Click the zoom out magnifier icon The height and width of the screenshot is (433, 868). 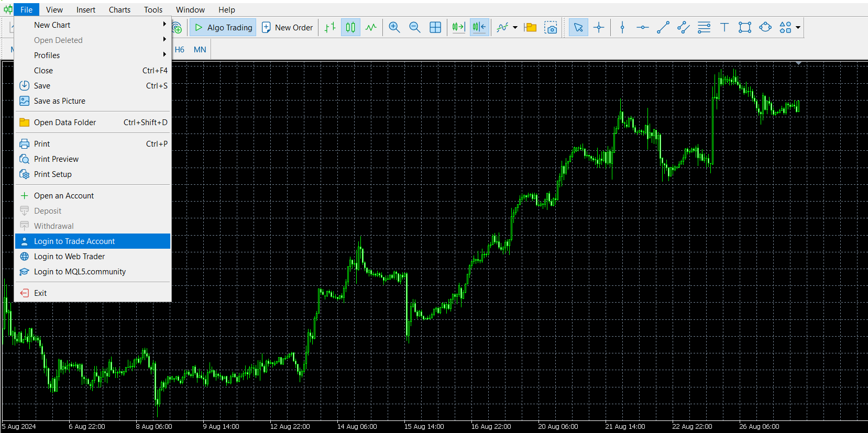pos(414,28)
